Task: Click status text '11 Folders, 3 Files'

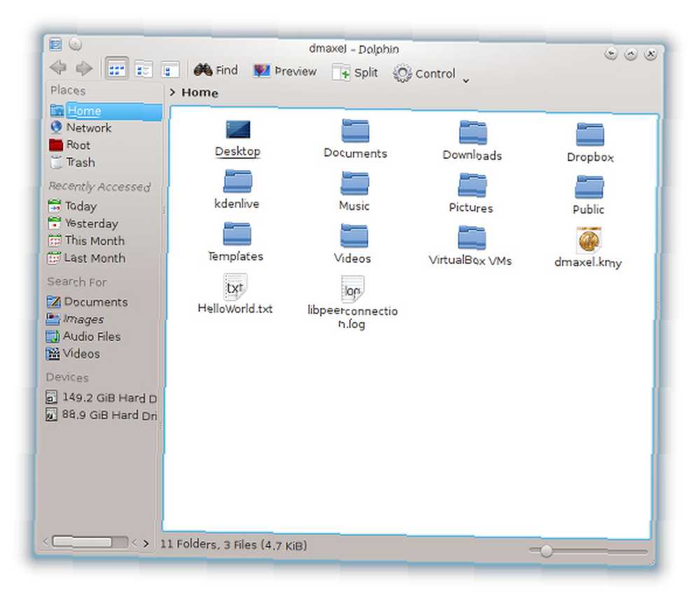Action: pos(234,545)
